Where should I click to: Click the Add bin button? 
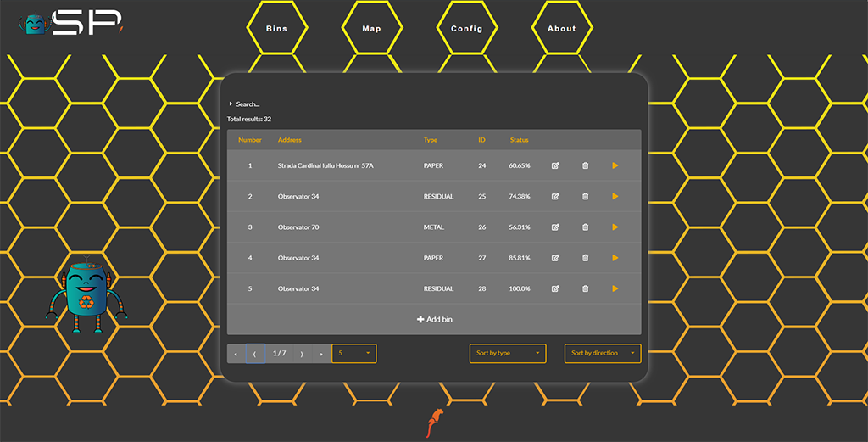[434, 319]
